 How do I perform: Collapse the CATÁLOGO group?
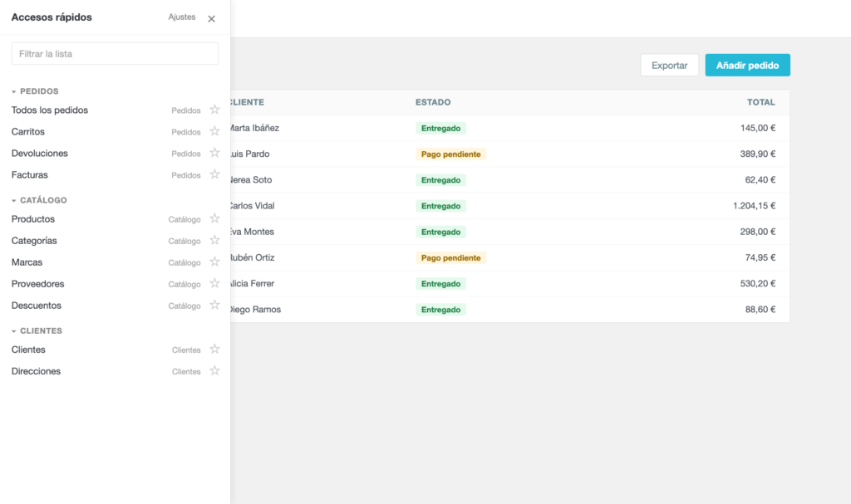13,201
